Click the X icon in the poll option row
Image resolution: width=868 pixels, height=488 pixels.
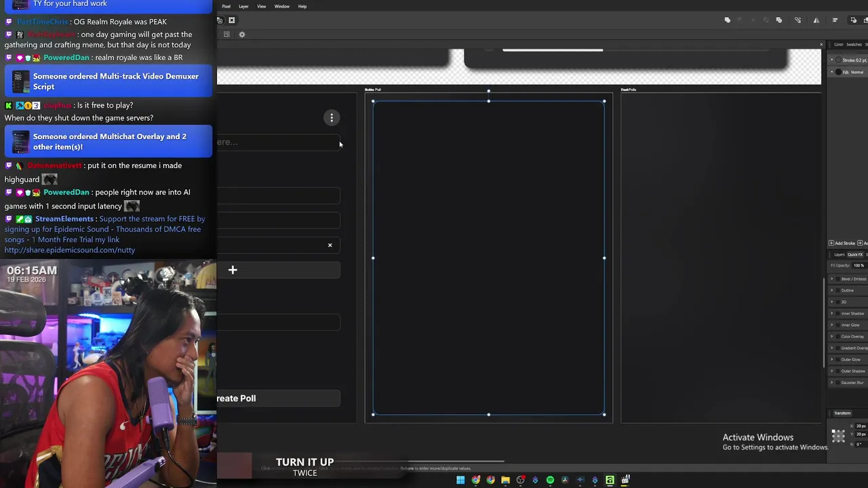(330, 245)
